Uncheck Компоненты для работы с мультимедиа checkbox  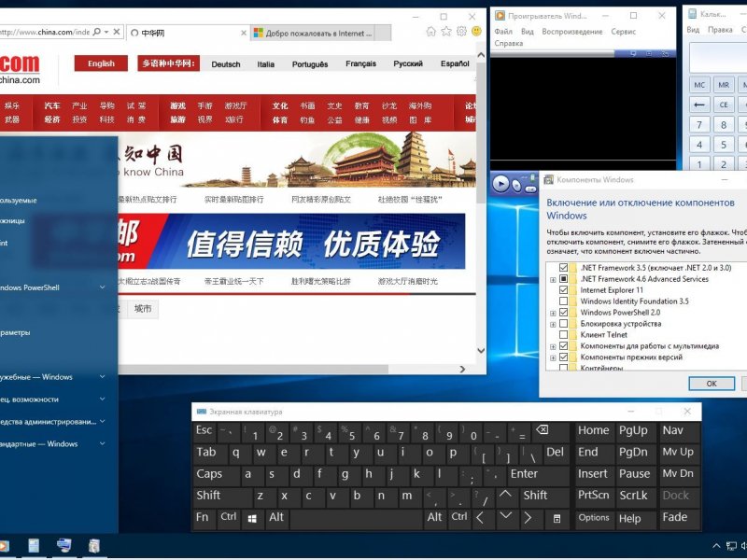point(564,345)
